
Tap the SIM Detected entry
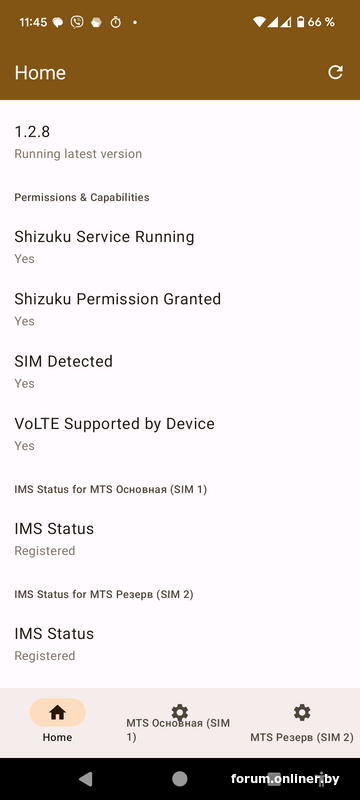click(180, 371)
